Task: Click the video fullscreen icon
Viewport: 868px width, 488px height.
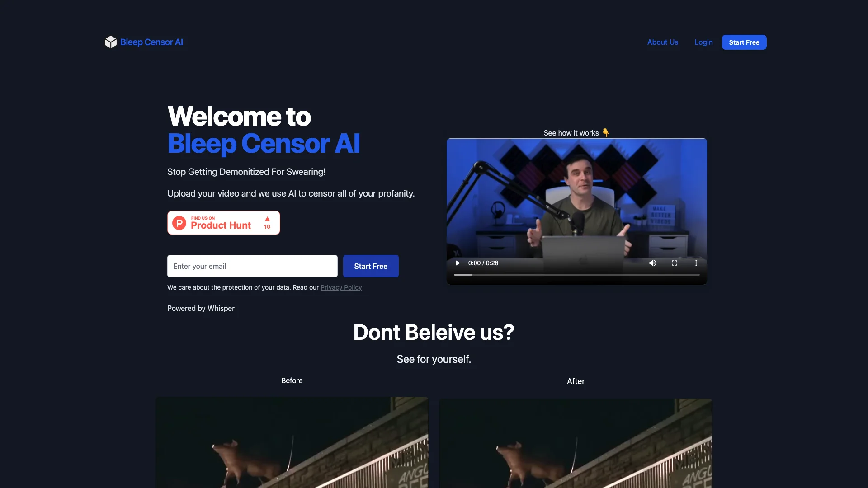Action: [x=674, y=263]
